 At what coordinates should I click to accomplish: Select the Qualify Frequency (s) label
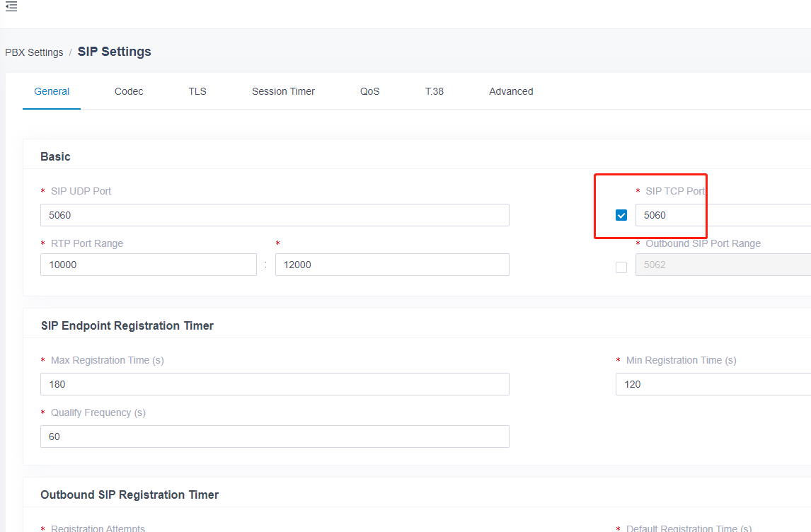(x=98, y=412)
